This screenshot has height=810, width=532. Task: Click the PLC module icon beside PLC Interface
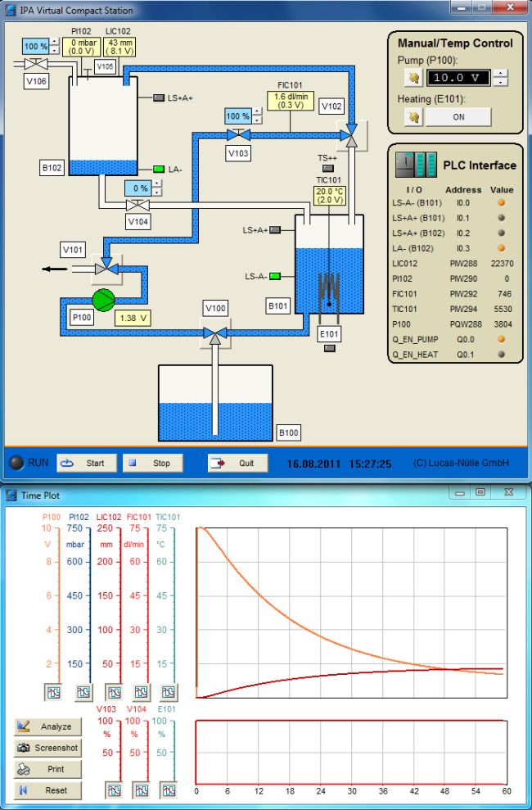[x=416, y=165]
